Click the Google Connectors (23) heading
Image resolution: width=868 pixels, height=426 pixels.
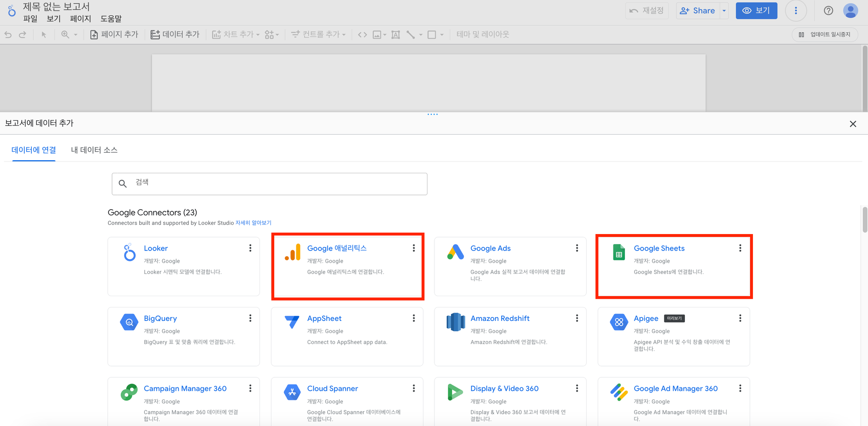(152, 212)
